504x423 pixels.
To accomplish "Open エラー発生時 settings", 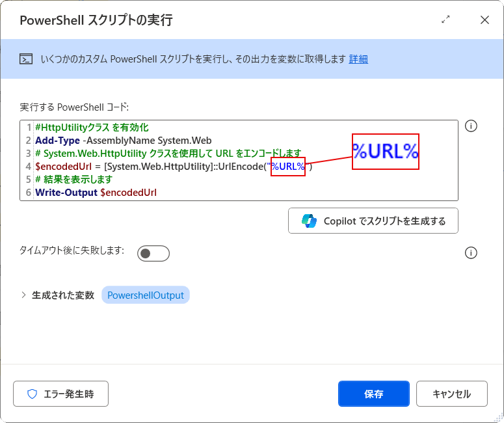I will point(60,394).
